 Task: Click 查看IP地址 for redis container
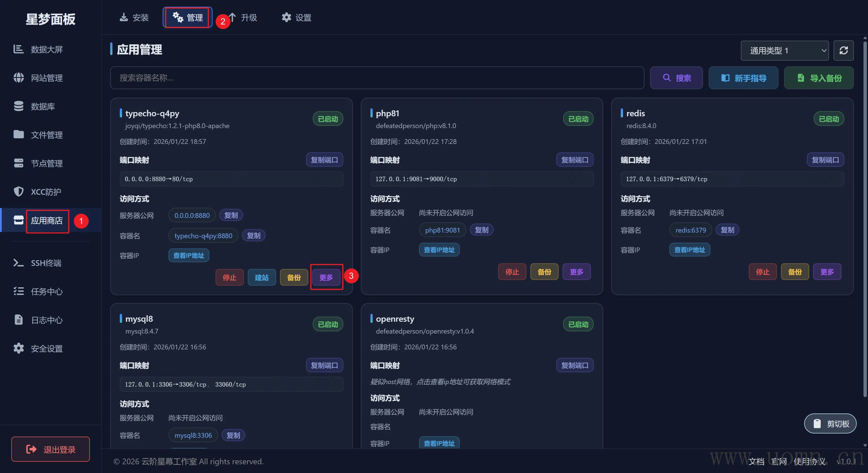689,250
